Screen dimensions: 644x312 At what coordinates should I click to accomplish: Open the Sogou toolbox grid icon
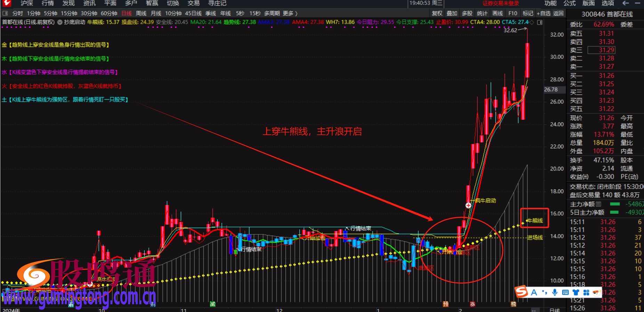[586, 292]
